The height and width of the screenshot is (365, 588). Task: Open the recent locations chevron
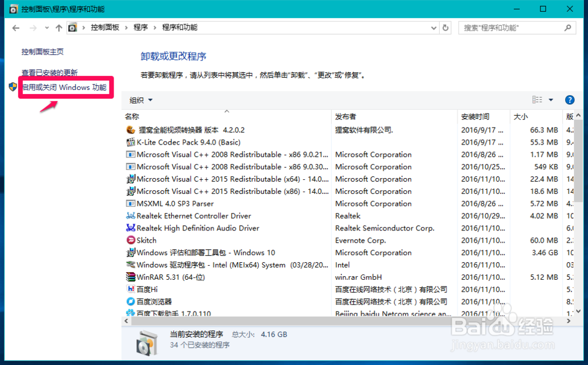point(46,28)
